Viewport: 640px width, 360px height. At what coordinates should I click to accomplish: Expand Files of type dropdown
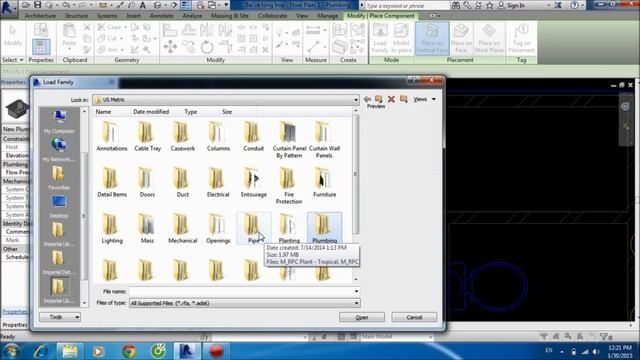click(356, 303)
